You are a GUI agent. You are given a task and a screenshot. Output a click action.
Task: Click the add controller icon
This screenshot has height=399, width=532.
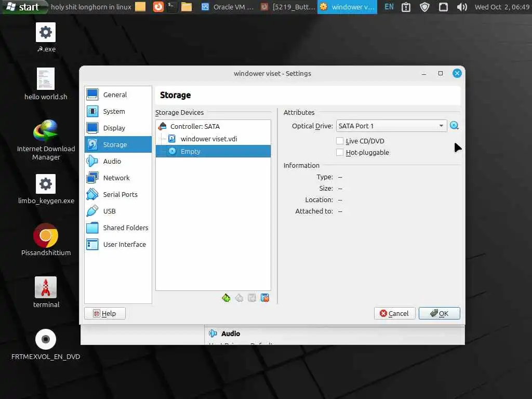pos(226,298)
